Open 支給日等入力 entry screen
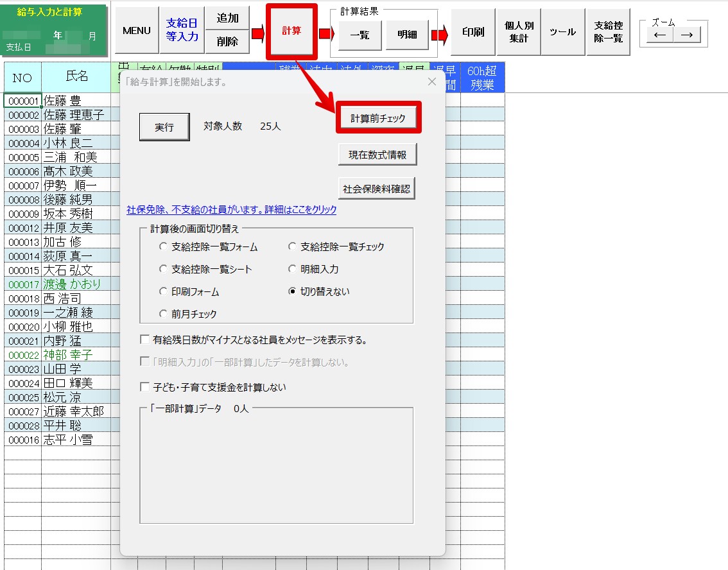 click(182, 31)
